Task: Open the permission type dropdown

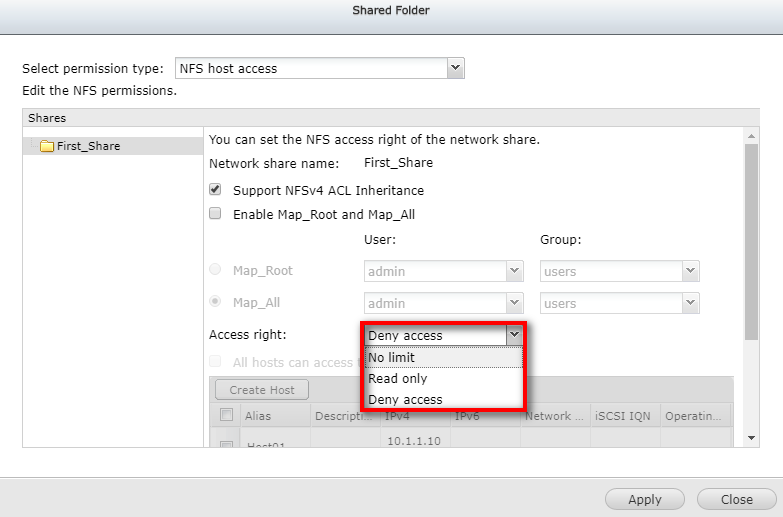Action: click(x=455, y=68)
